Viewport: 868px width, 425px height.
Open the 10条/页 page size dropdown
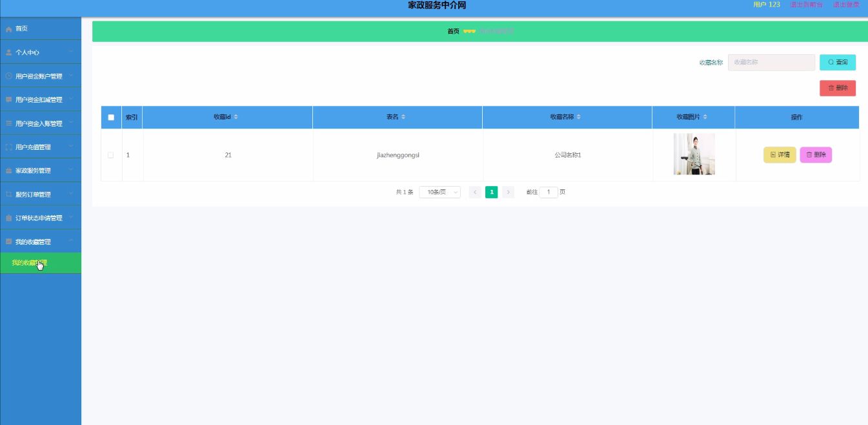[x=439, y=192]
